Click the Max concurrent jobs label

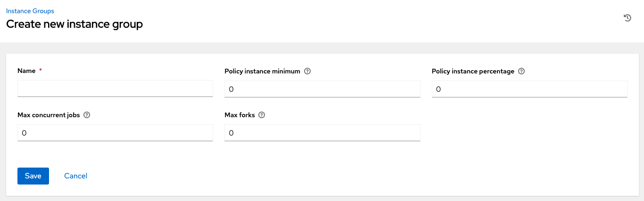49,115
